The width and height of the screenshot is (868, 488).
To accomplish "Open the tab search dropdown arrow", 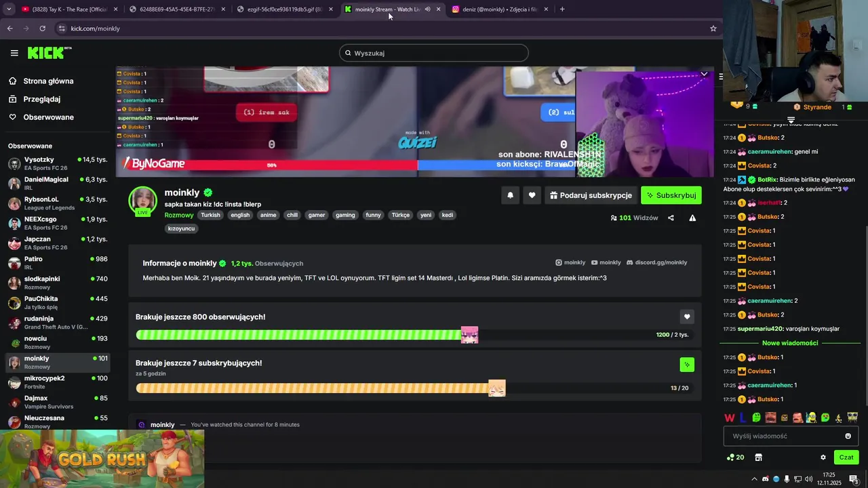I will [8, 9].
